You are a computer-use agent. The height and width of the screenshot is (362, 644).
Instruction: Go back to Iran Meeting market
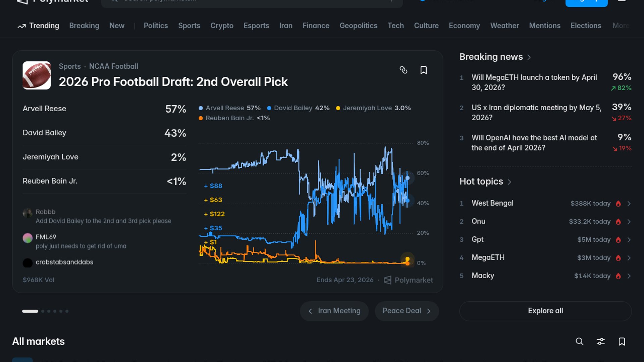334,311
